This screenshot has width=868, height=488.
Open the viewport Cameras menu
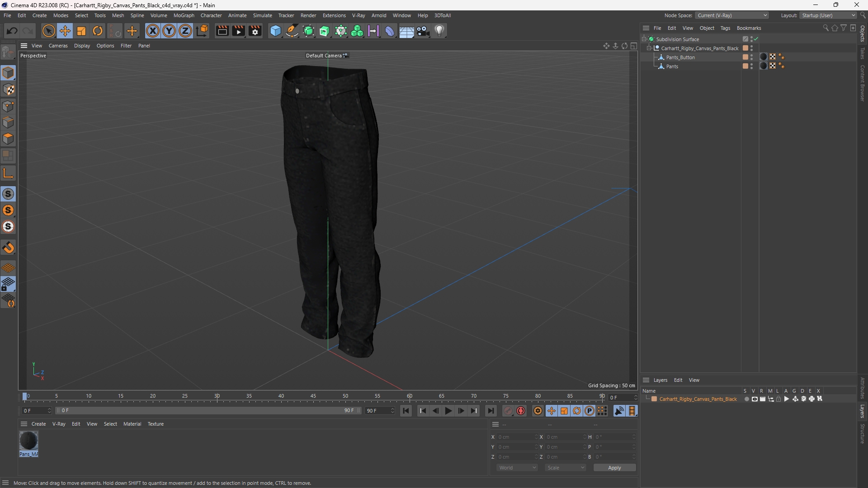[58, 46]
